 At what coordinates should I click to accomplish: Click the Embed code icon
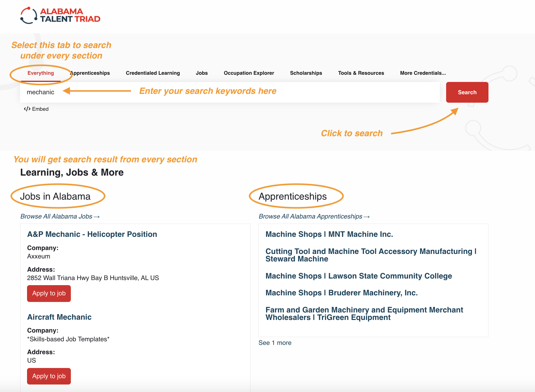27,109
